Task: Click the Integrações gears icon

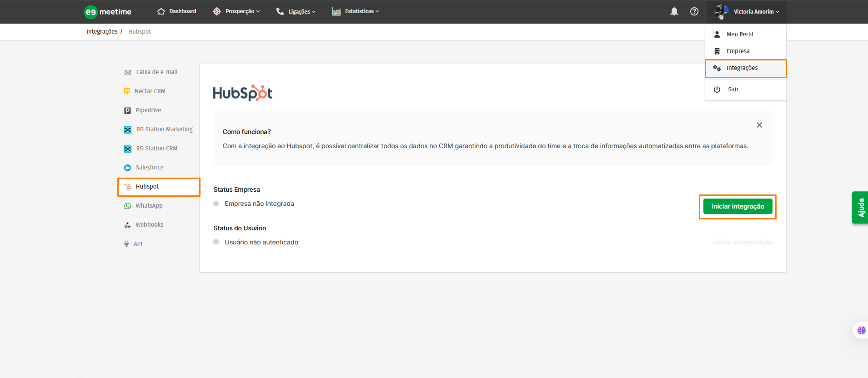Action: (717, 68)
